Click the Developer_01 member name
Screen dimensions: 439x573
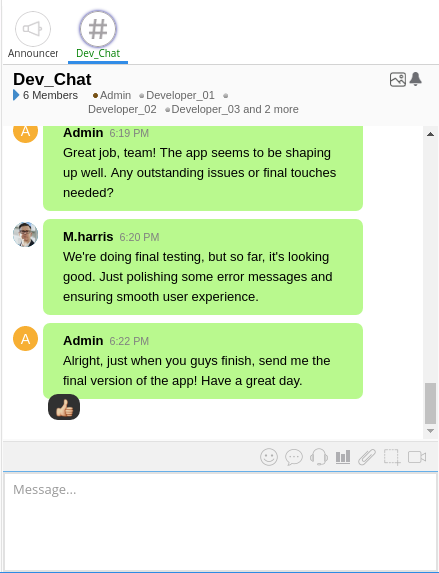(x=180, y=95)
